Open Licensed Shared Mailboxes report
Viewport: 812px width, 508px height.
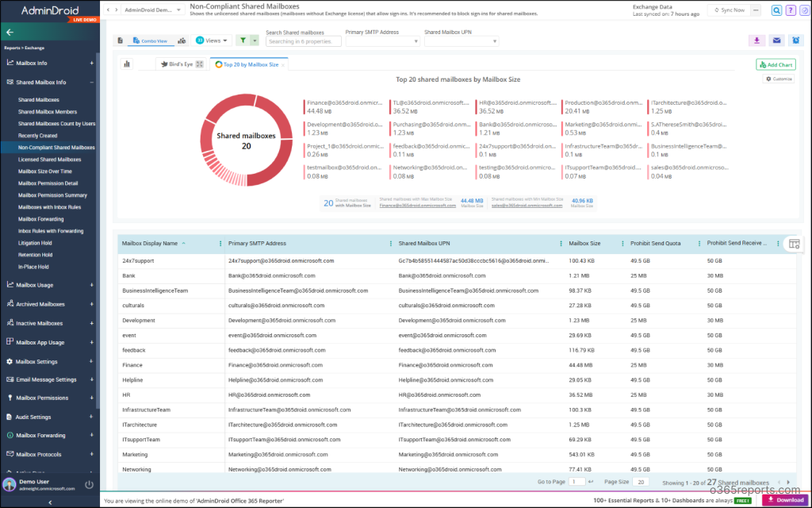coord(50,160)
